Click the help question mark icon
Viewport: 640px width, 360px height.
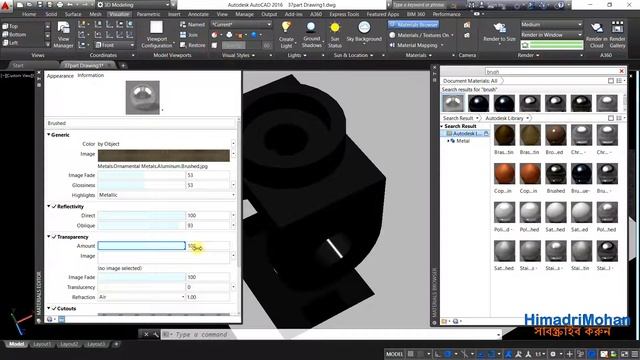(560, 5)
